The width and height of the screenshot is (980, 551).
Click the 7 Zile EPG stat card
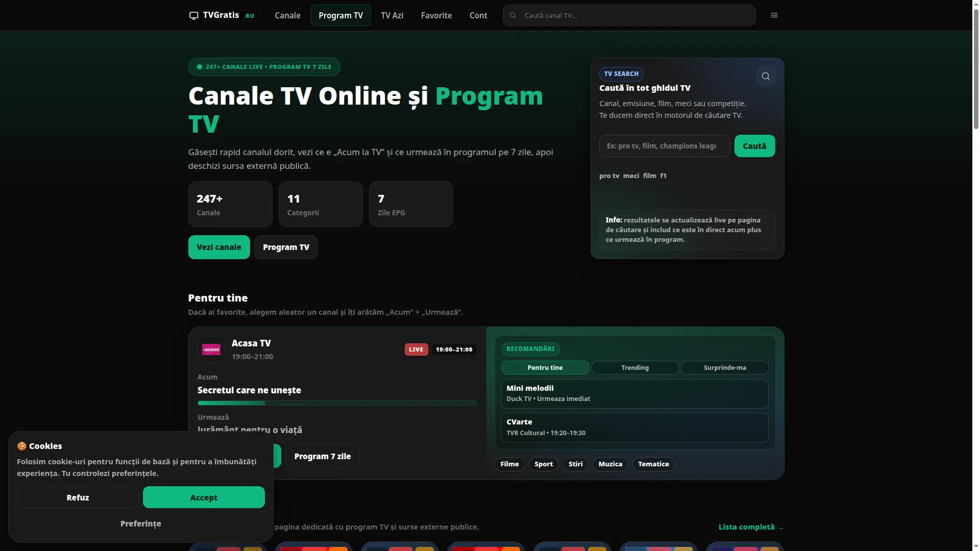411,204
